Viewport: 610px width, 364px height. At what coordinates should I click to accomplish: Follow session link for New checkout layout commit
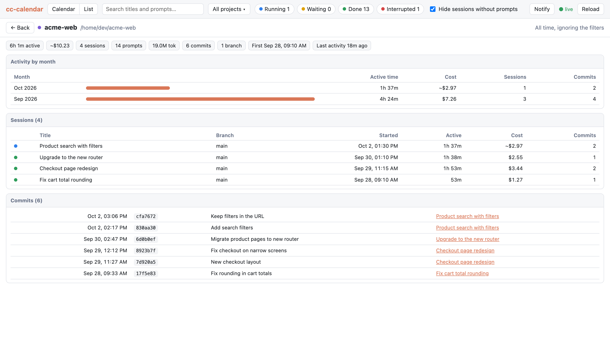[465, 262]
